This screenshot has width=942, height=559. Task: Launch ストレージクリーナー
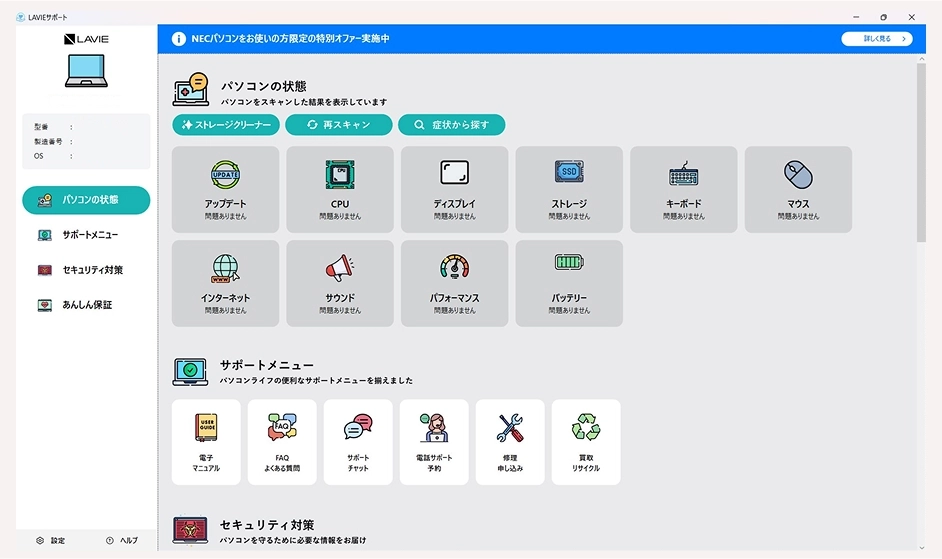pos(226,124)
